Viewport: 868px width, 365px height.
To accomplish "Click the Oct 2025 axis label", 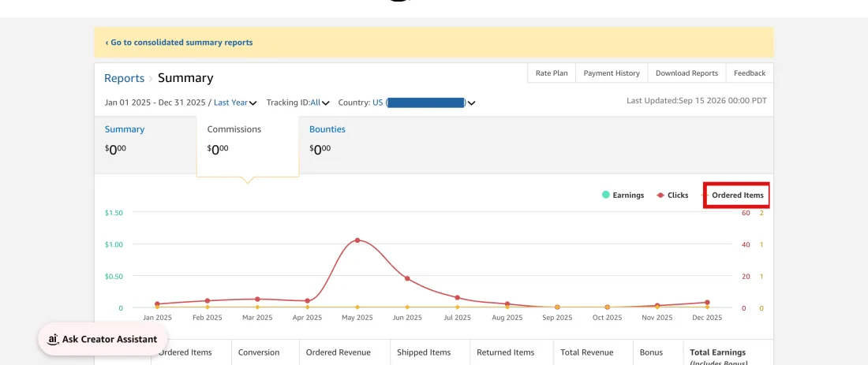I will click(608, 318).
